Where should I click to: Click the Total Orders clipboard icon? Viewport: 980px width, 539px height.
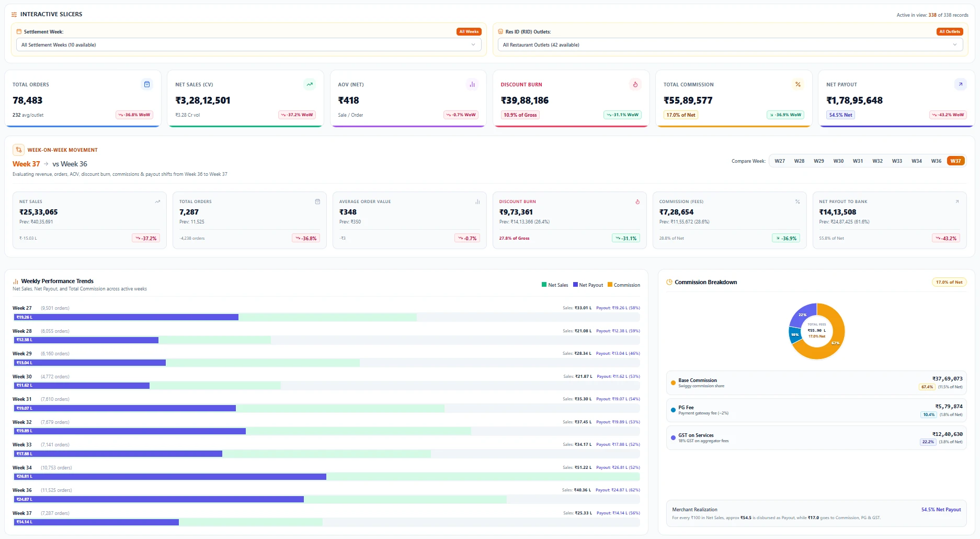point(147,84)
